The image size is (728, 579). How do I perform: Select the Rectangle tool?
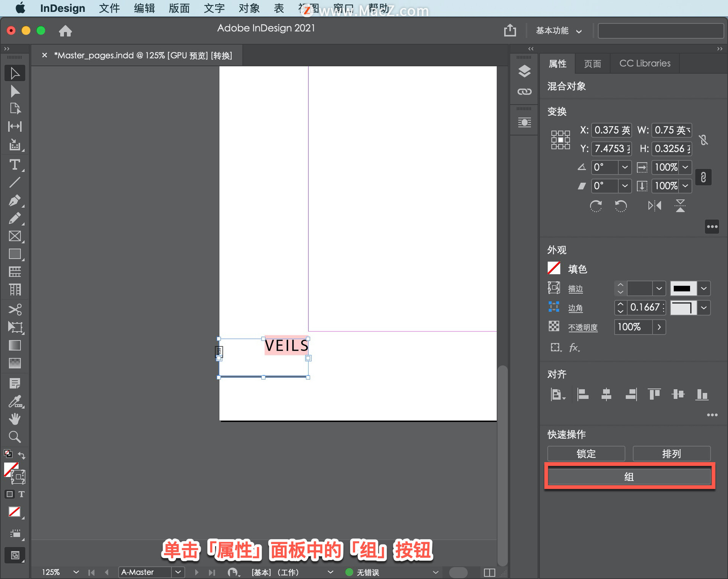click(15, 254)
